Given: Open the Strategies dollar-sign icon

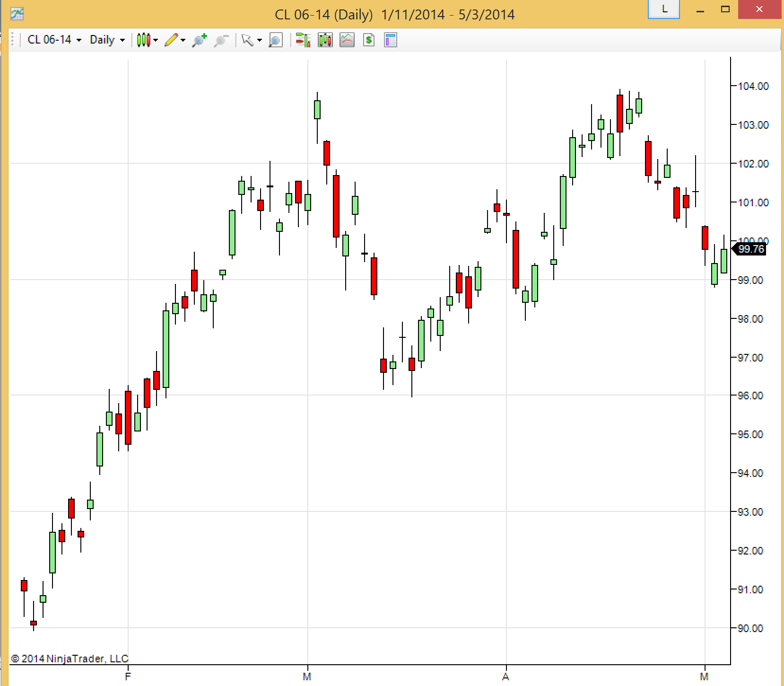Looking at the screenshot, I should (x=369, y=40).
